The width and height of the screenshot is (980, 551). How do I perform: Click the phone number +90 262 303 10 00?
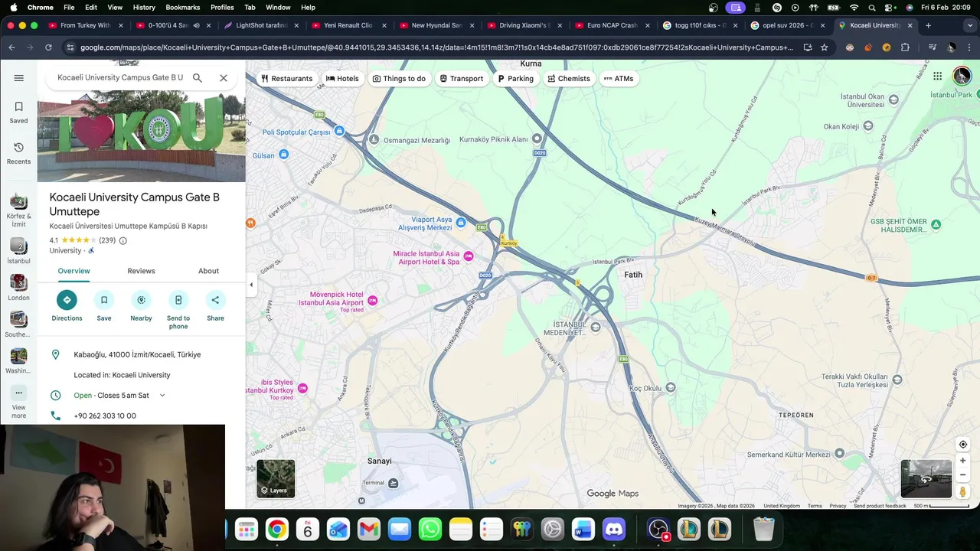pos(105,416)
